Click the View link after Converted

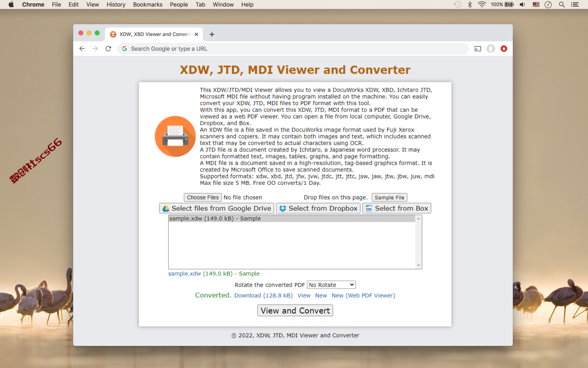point(304,295)
